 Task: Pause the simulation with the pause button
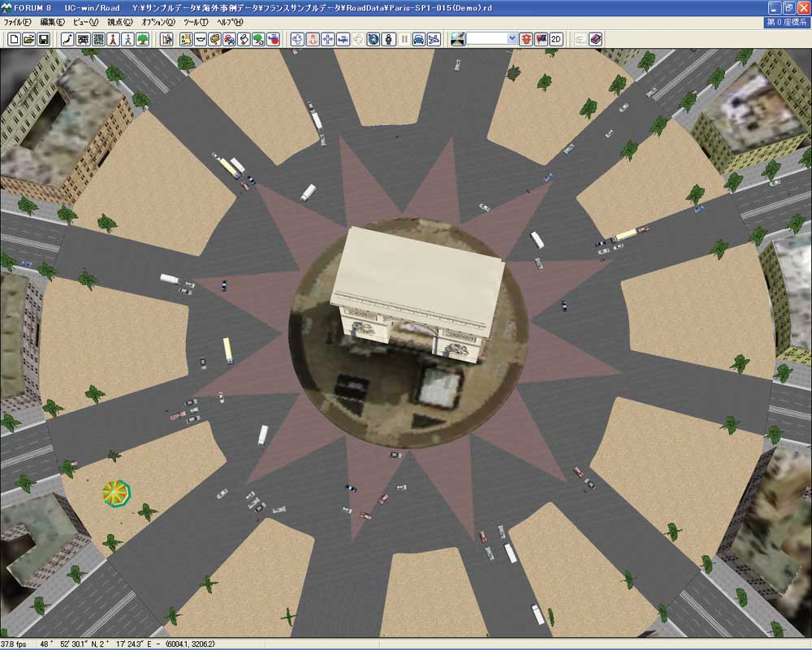tap(404, 39)
